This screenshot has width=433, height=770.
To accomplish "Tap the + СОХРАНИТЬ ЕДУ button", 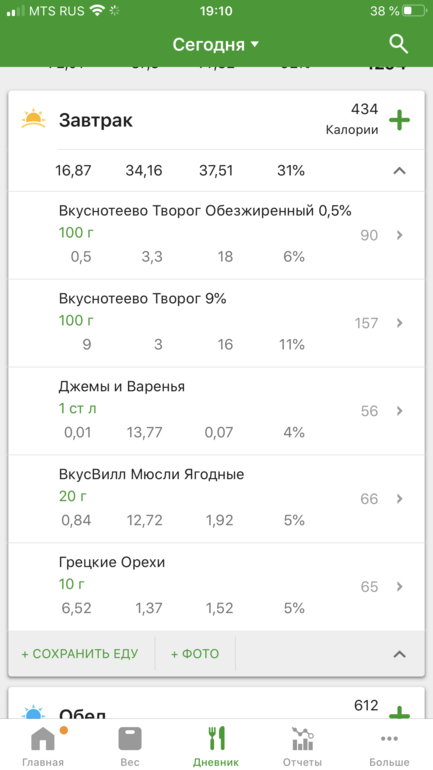I will pos(80,654).
